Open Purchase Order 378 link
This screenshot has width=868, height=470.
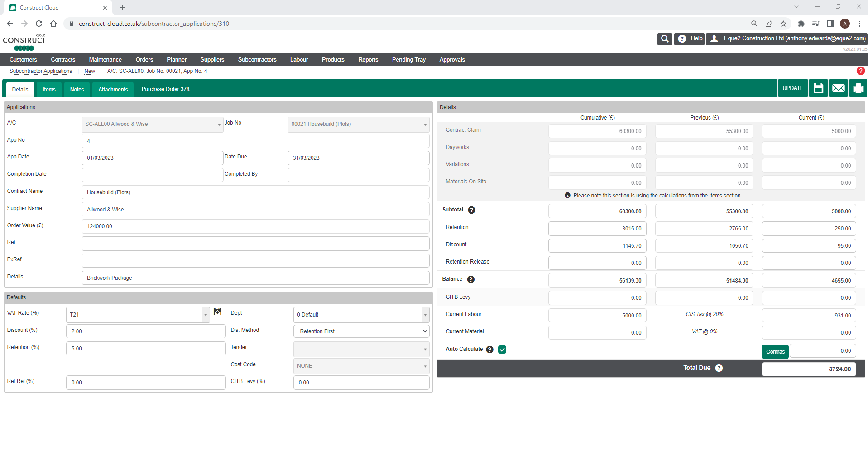165,89
